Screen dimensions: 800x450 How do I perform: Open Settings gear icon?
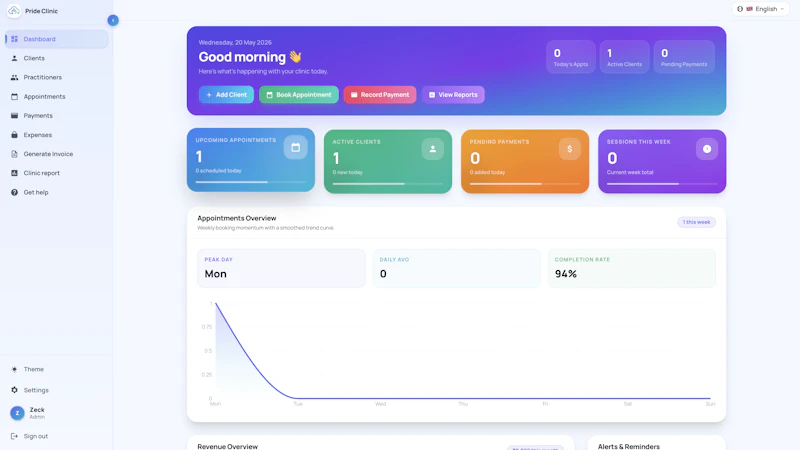[14, 390]
